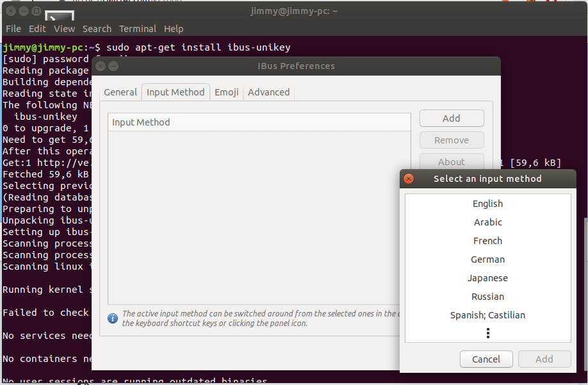The height and width of the screenshot is (385, 588).
Task: Click the blue info icon in IBus Preferences
Action: [113, 318]
